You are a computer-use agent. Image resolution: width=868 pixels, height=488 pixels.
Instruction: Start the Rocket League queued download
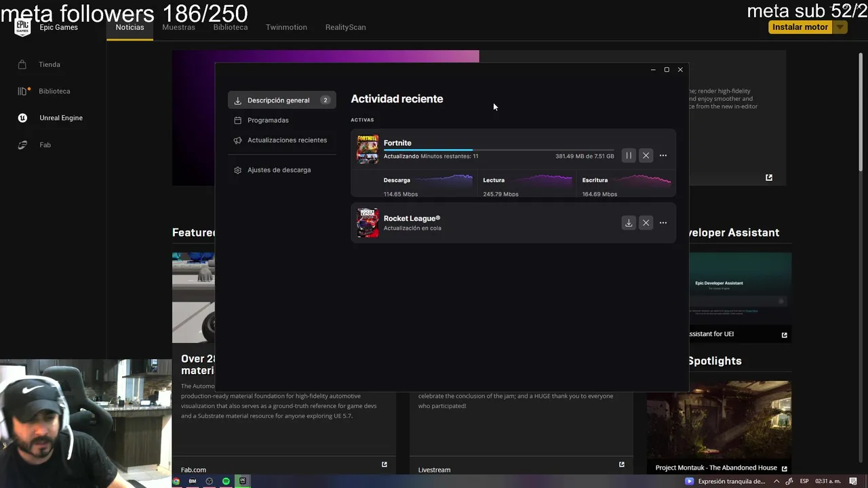(x=629, y=223)
